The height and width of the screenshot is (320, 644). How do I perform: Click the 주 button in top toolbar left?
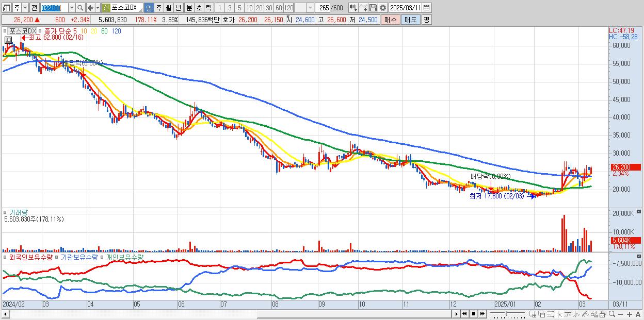point(17,8)
